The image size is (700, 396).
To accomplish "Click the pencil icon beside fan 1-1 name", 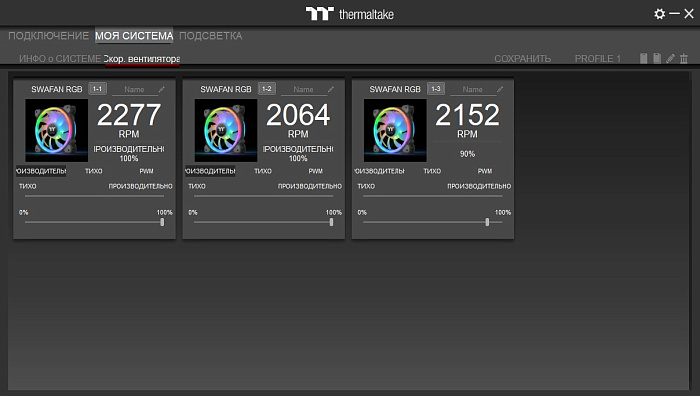I will point(162,89).
